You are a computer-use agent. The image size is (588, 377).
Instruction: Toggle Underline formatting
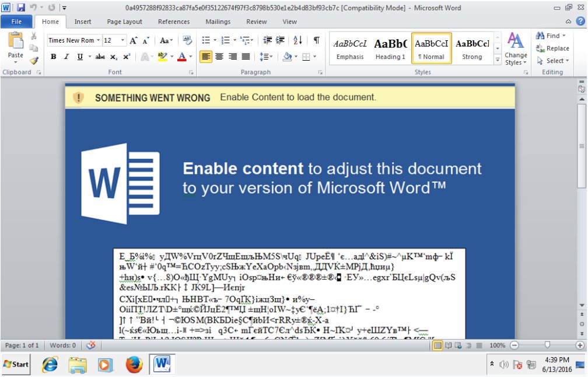pyautogui.click(x=80, y=57)
